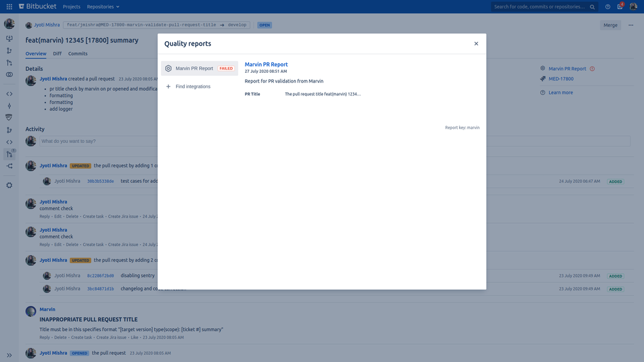Click the FAILED status badge
This screenshot has width=644, height=362.
(x=226, y=68)
